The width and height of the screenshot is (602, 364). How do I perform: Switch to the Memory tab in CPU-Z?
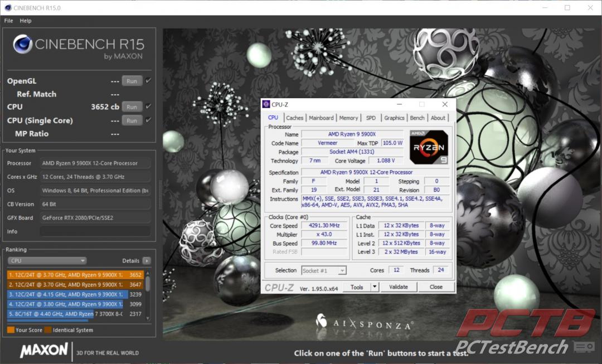(x=348, y=118)
